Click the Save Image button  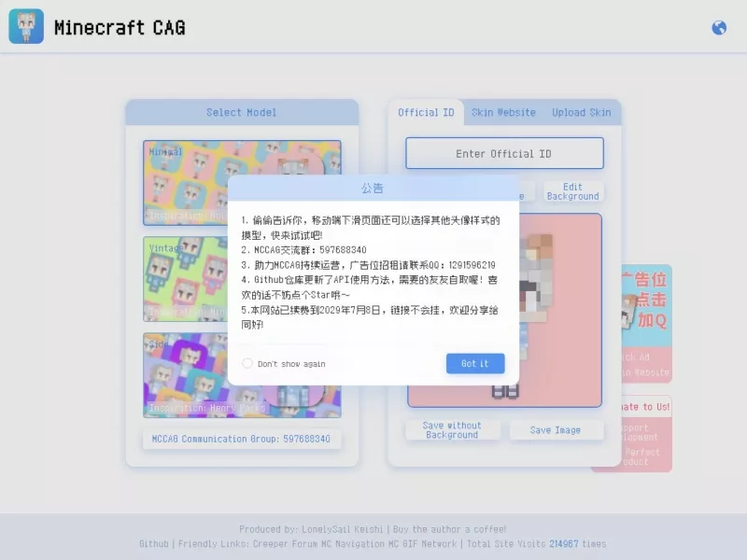556,430
